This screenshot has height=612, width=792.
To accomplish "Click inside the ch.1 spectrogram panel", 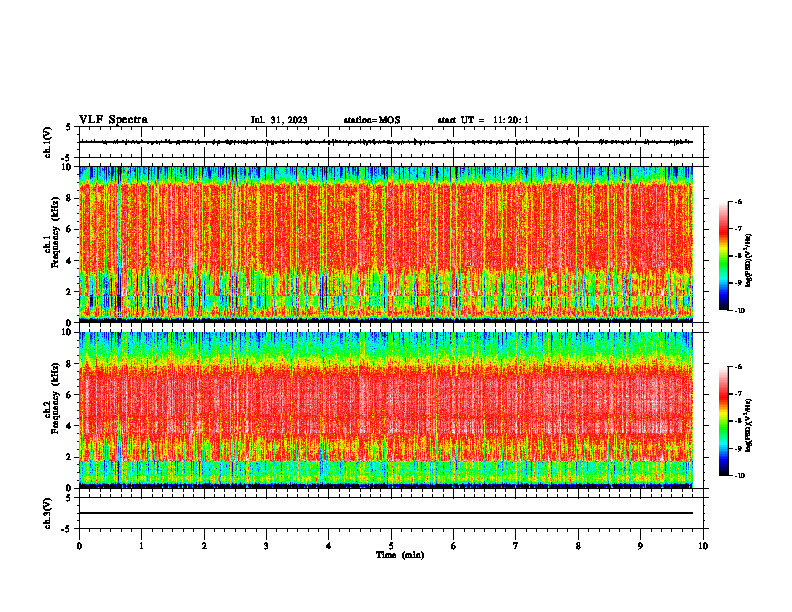I will pyautogui.click(x=386, y=244).
